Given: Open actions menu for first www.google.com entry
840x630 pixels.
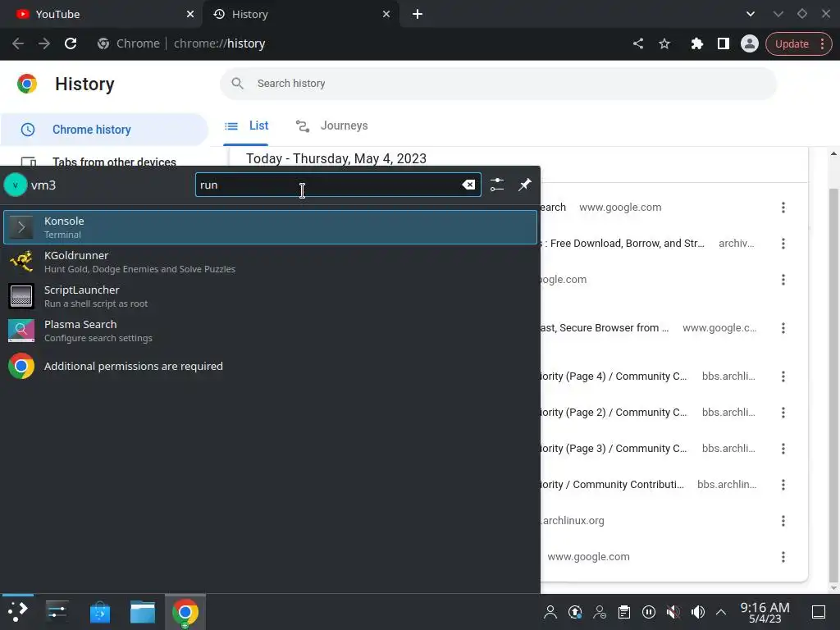Looking at the screenshot, I should coord(783,208).
